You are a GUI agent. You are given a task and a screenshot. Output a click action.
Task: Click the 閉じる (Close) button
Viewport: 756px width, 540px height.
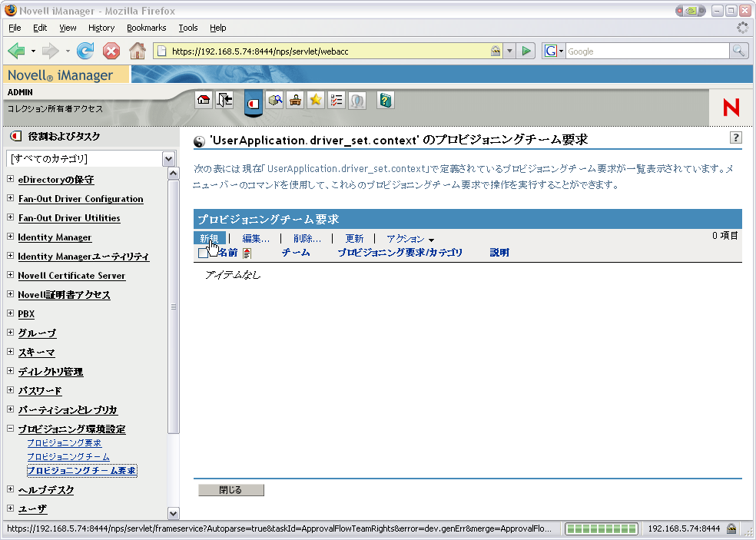(x=231, y=490)
